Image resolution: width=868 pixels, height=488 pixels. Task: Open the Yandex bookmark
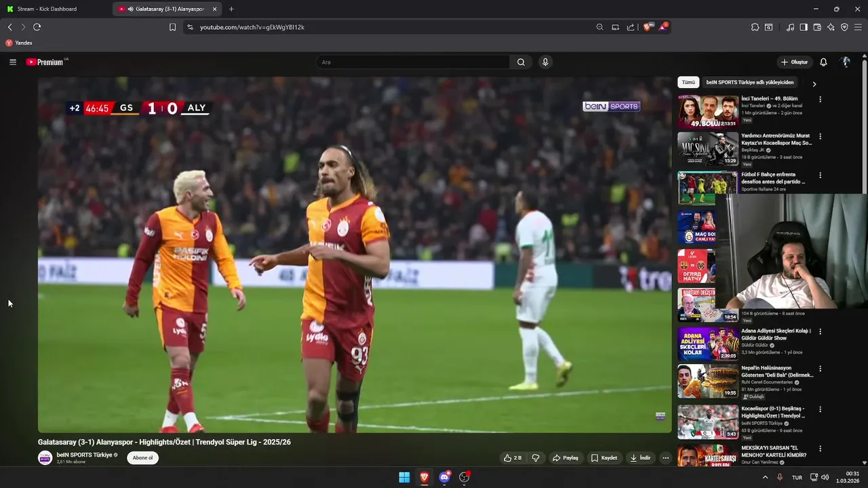19,43
